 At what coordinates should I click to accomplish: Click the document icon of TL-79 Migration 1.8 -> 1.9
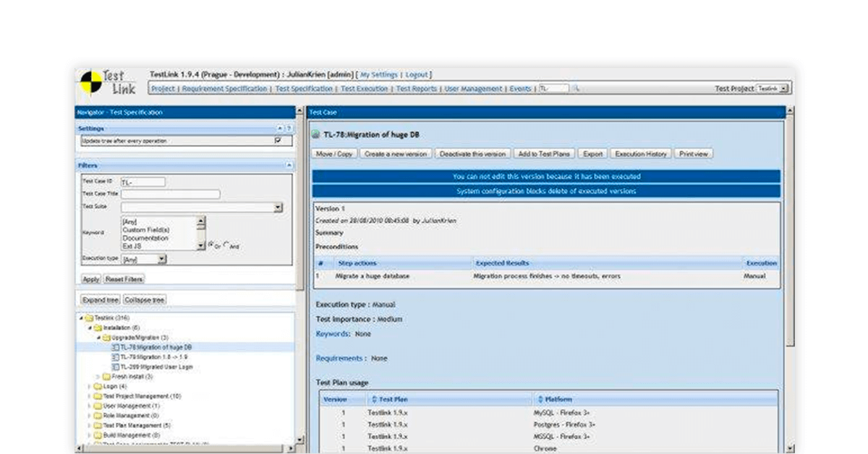pos(116,357)
